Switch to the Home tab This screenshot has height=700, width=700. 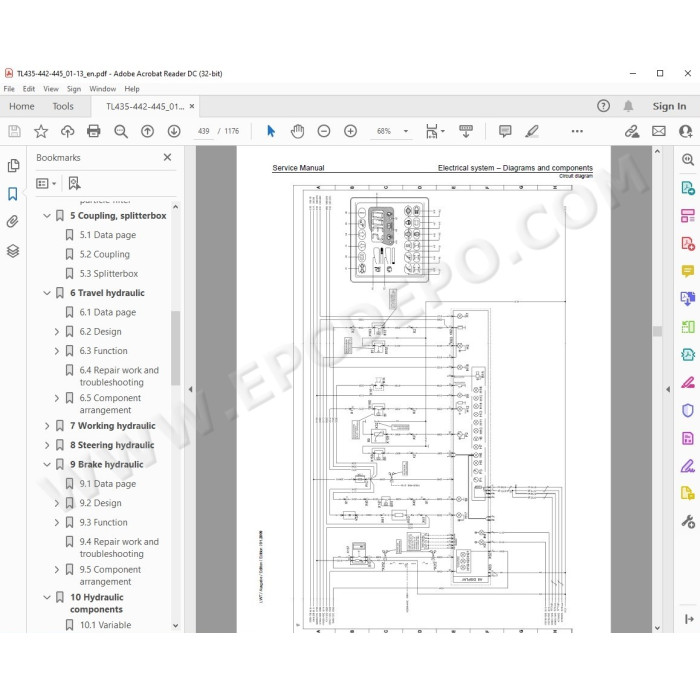pos(21,106)
